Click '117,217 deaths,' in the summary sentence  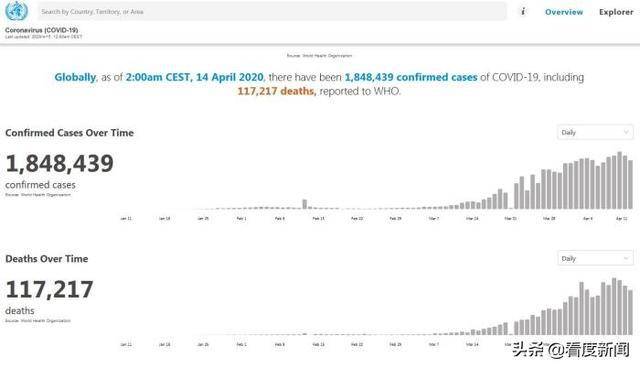pyautogui.click(x=277, y=91)
